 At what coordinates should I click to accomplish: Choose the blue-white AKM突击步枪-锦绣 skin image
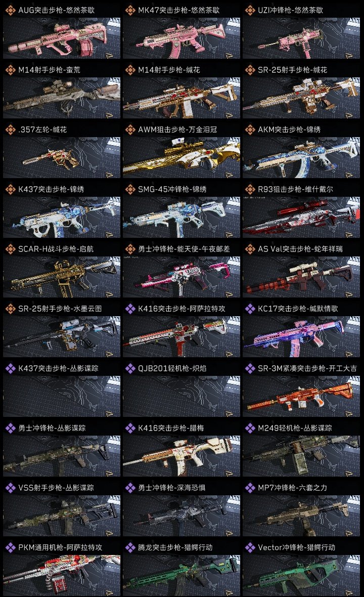(301, 158)
